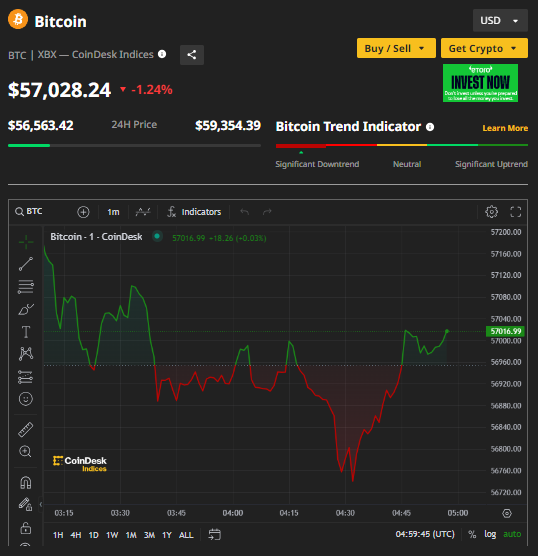
Task: Select the ruler measure tool
Action: click(26, 429)
